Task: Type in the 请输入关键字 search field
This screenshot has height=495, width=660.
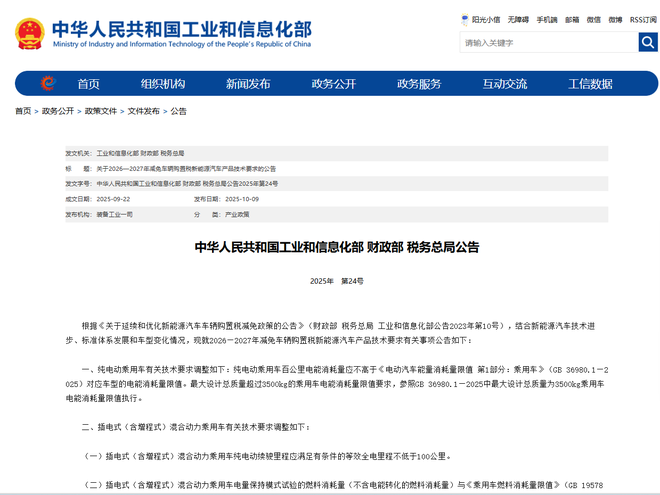Action: (548, 42)
